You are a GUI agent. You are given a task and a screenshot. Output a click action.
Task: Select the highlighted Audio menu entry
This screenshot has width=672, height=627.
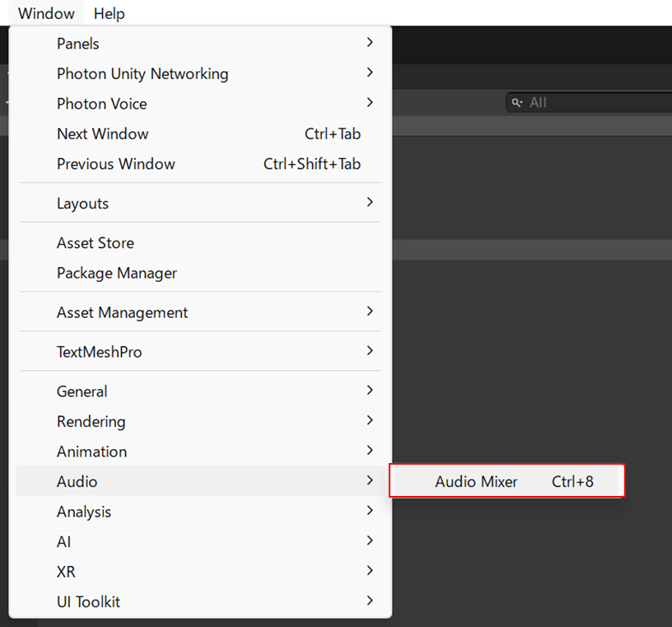click(200, 481)
